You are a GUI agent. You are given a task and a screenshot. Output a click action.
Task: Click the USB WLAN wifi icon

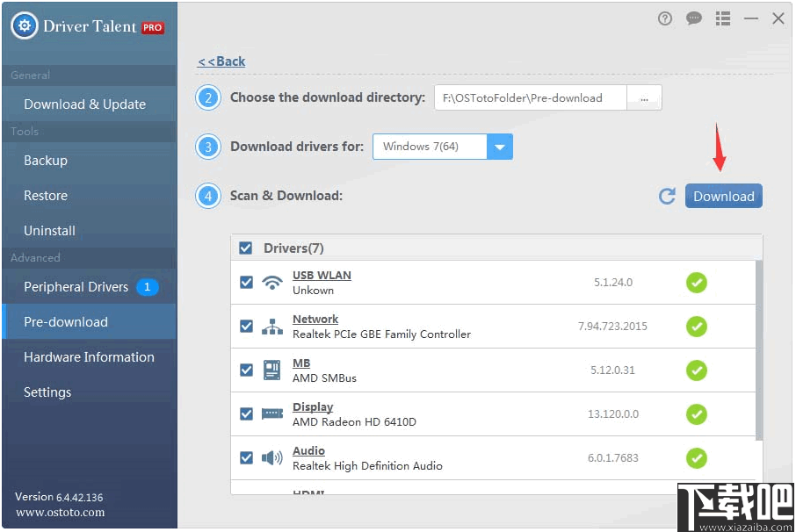(272, 282)
